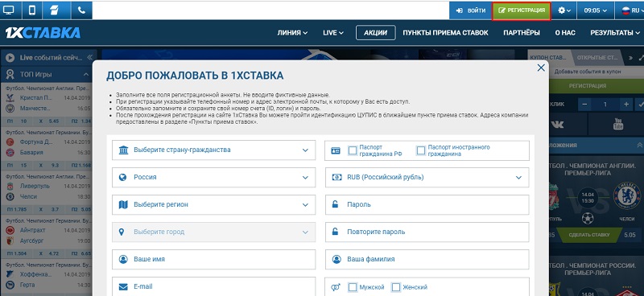Screen dimensions: 644x296
Task: Tick the Мужской gender checkbox
Action: click(353, 287)
